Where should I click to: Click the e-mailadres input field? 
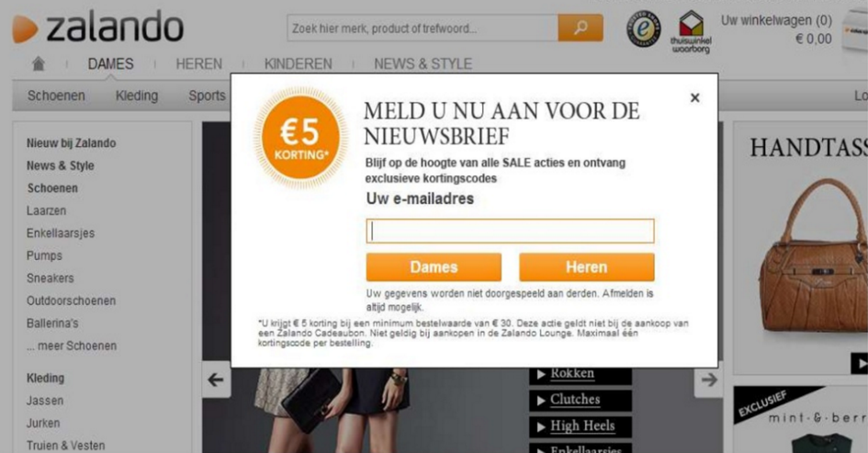click(x=510, y=231)
